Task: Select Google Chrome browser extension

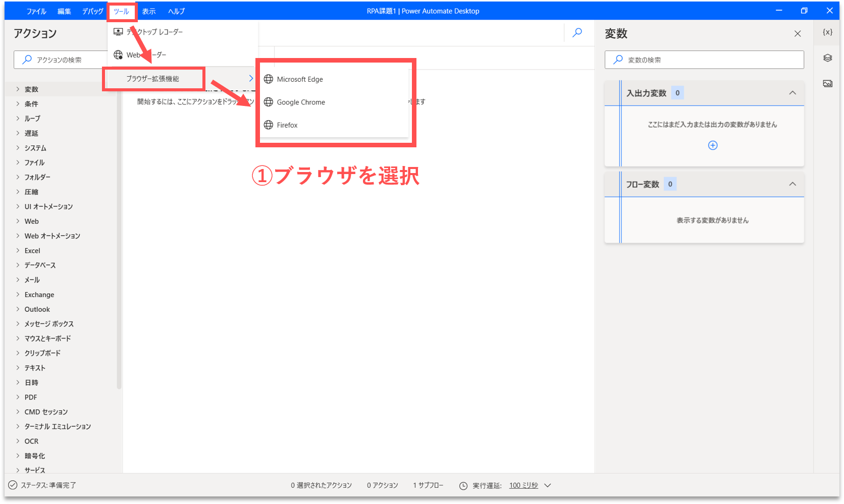Action: tap(300, 102)
